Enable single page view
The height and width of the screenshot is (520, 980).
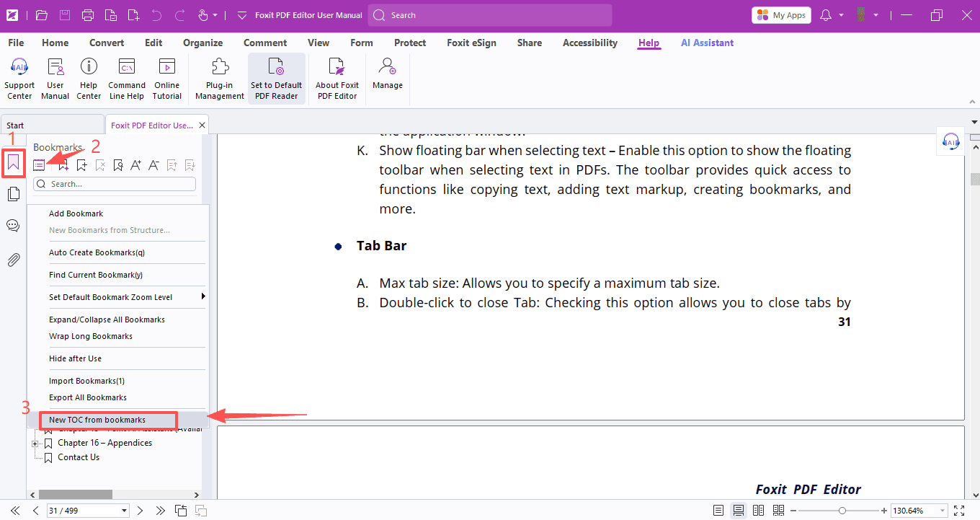tap(718, 511)
